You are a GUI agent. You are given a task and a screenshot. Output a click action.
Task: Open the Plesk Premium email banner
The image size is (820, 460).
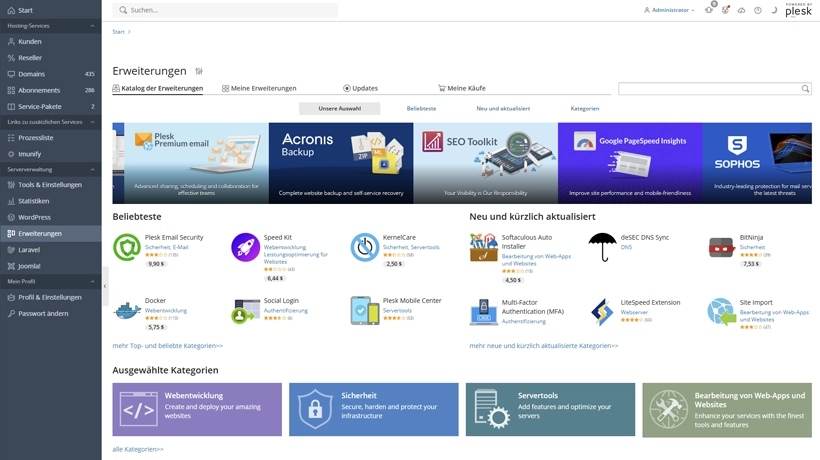point(196,163)
